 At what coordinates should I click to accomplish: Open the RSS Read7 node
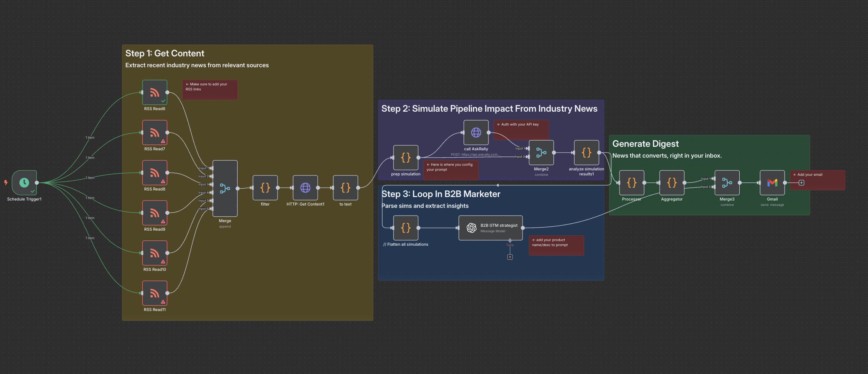click(155, 133)
